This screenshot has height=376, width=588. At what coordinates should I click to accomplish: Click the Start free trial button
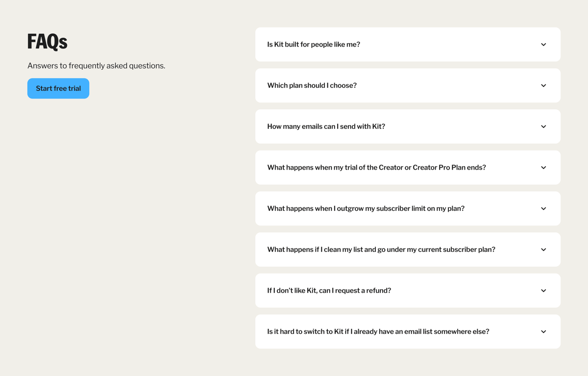(x=58, y=88)
